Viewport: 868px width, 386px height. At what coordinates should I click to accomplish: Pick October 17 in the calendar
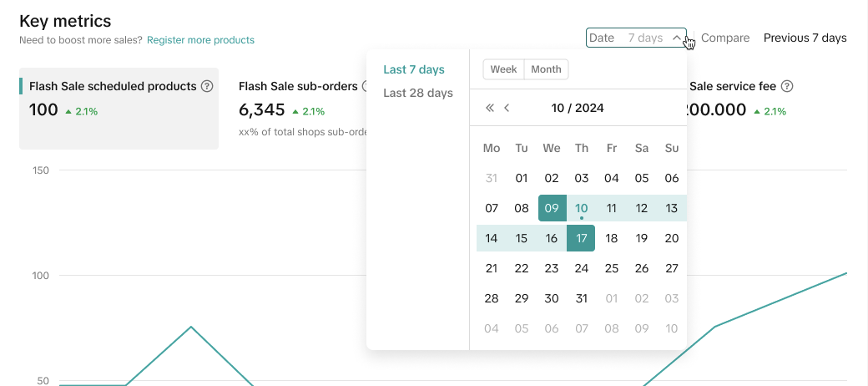click(x=581, y=238)
